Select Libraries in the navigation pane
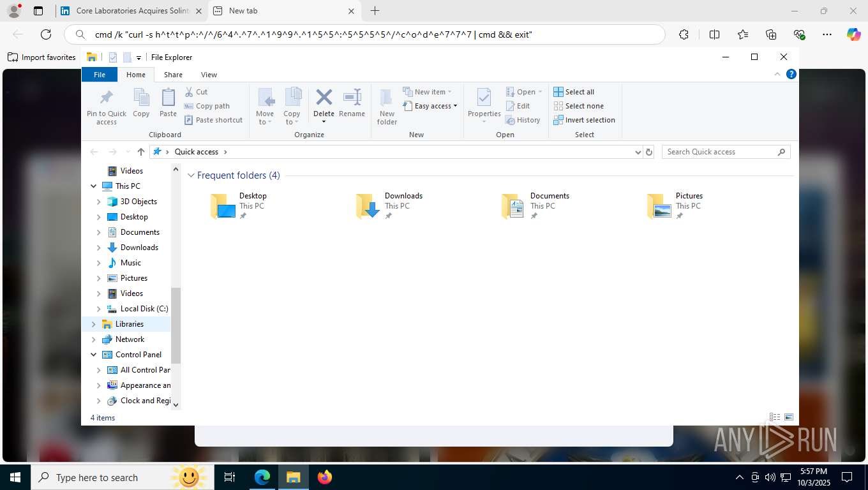 tap(130, 324)
